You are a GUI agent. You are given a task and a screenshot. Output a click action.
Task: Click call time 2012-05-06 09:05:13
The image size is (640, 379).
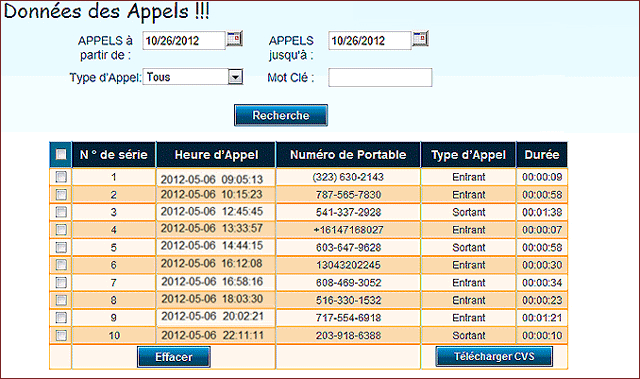coord(212,179)
